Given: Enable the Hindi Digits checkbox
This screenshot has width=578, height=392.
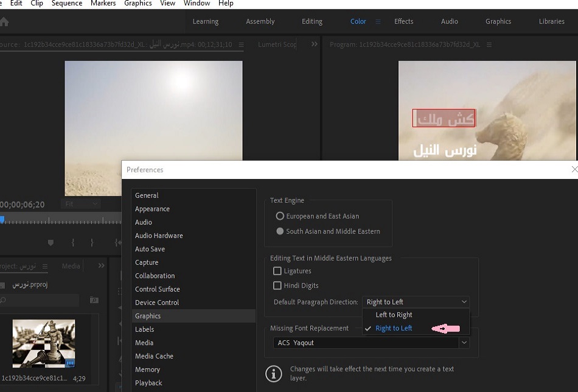Looking at the screenshot, I should click(277, 285).
